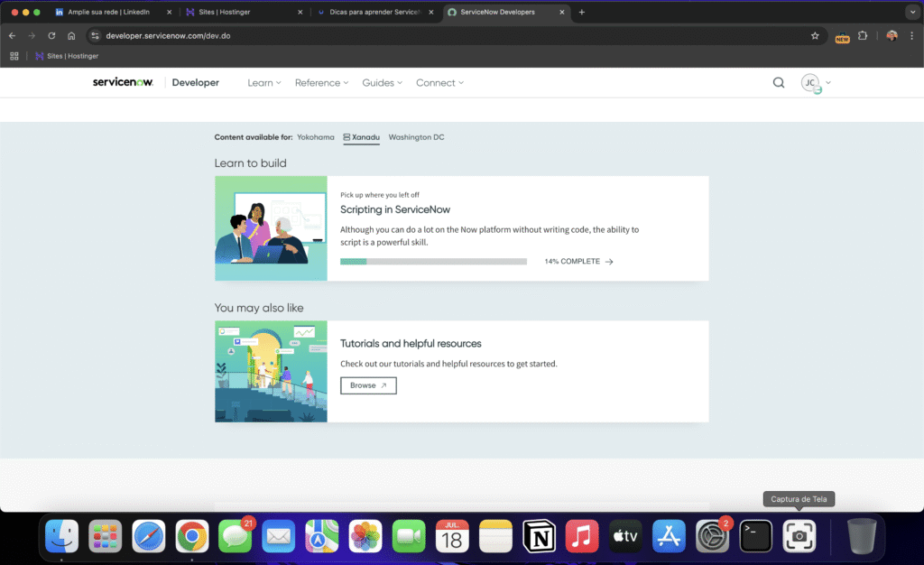Close the ServiceNow Developers tab
Image resolution: width=924 pixels, height=565 pixels.
(561, 12)
